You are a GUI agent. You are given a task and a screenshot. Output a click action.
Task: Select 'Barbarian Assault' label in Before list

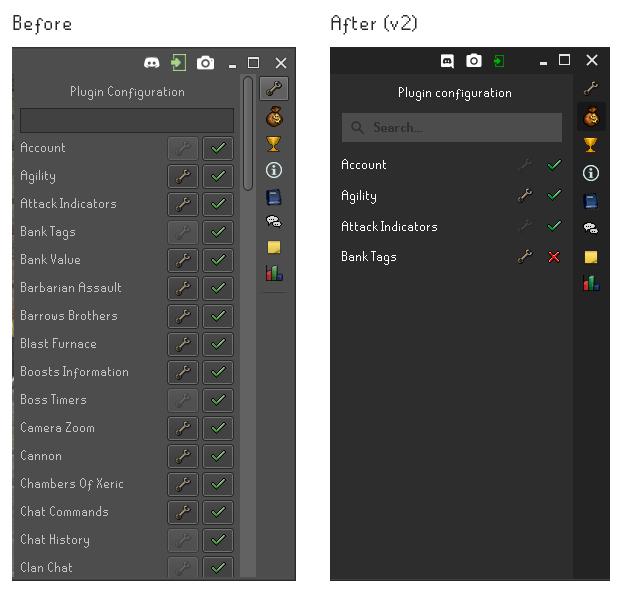coord(71,288)
